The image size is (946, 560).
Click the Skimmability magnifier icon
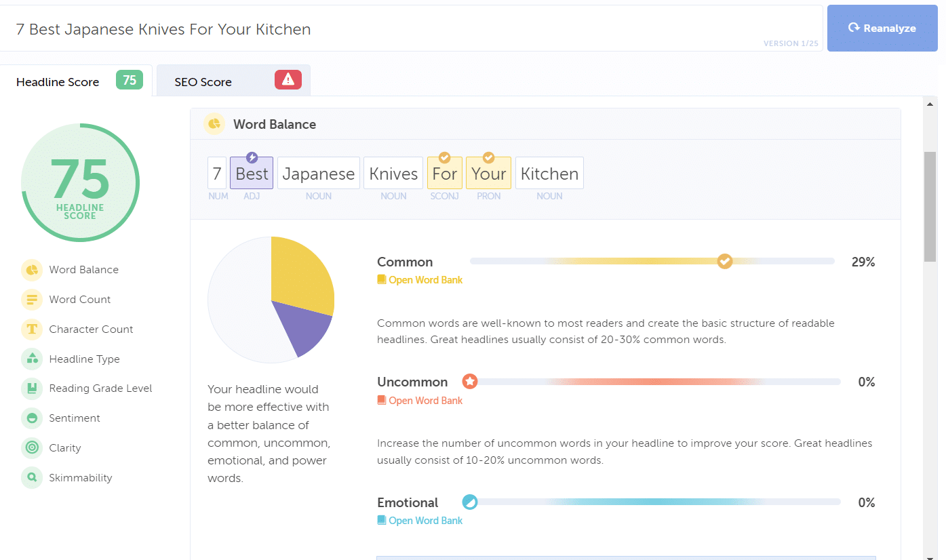pos(31,478)
